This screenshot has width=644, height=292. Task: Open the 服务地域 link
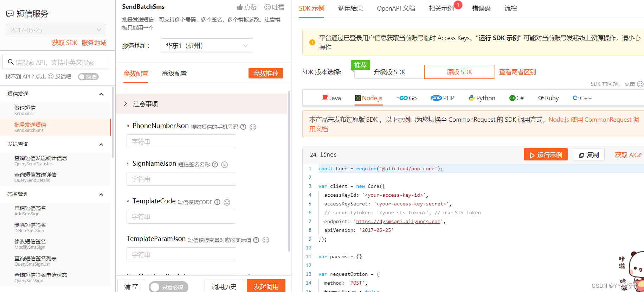(x=94, y=43)
